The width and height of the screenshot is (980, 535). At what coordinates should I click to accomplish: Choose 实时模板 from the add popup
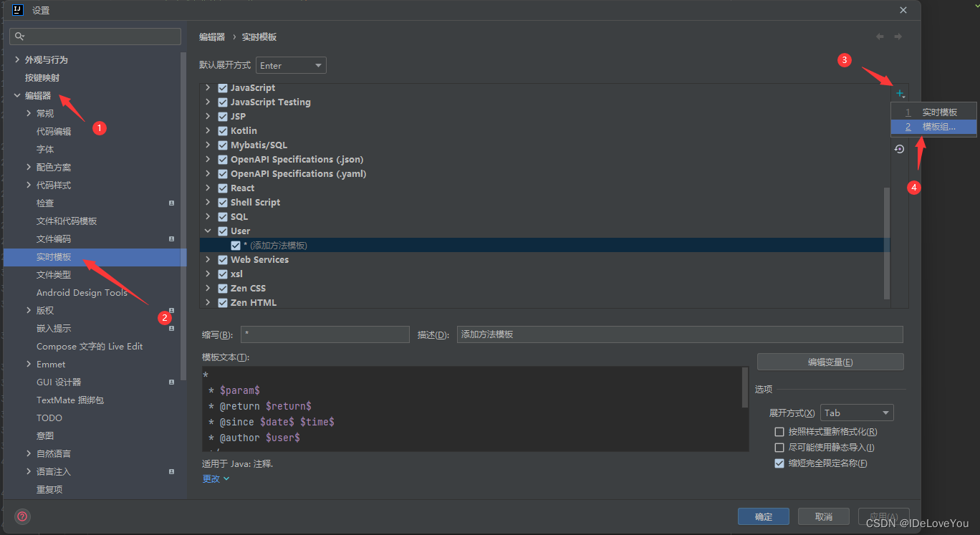[934, 112]
